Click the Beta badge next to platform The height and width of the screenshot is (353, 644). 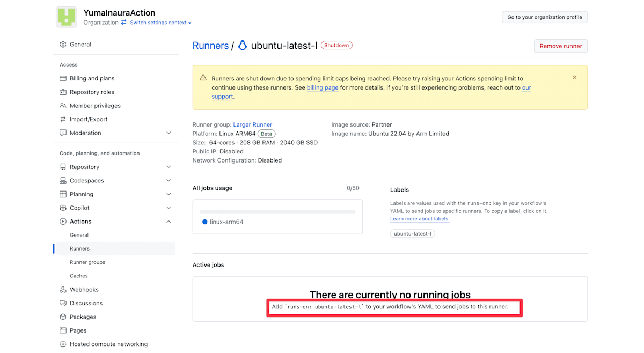click(266, 134)
